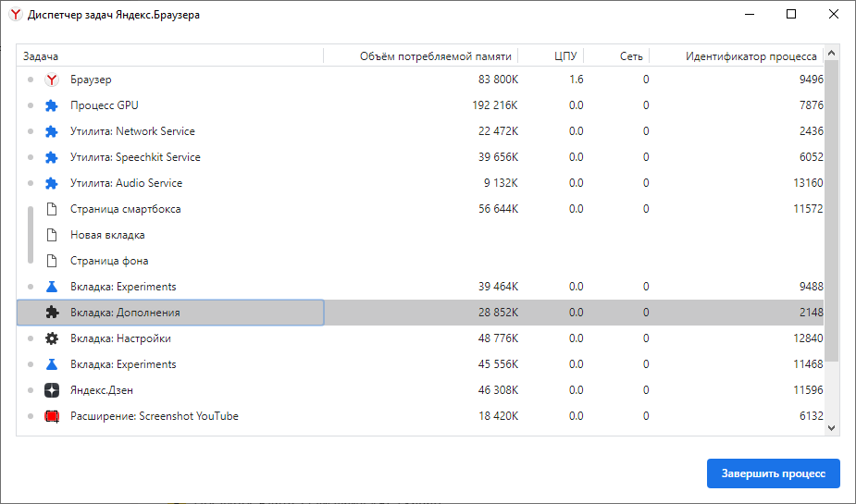Click the puzzle icon beside Утилита: Network Service
The height and width of the screenshot is (504, 856).
tap(52, 131)
